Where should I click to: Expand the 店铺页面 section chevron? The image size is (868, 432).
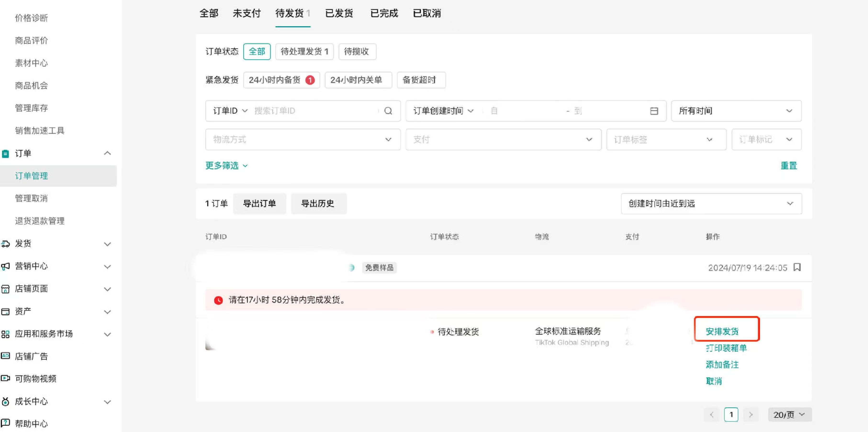[107, 289]
